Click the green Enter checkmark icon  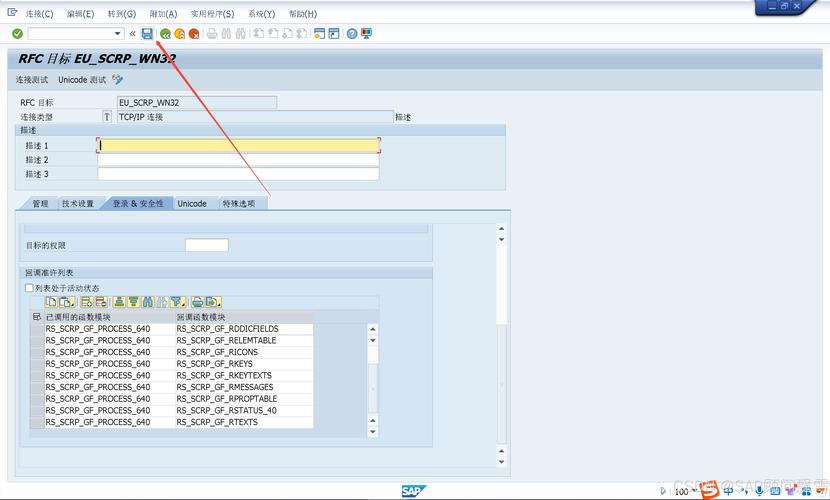(x=17, y=34)
